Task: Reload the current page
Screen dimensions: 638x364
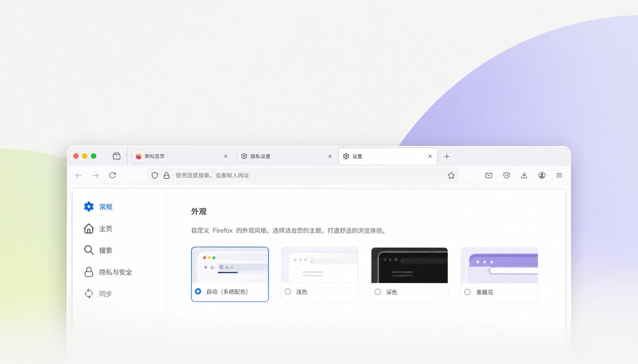Action: [112, 175]
